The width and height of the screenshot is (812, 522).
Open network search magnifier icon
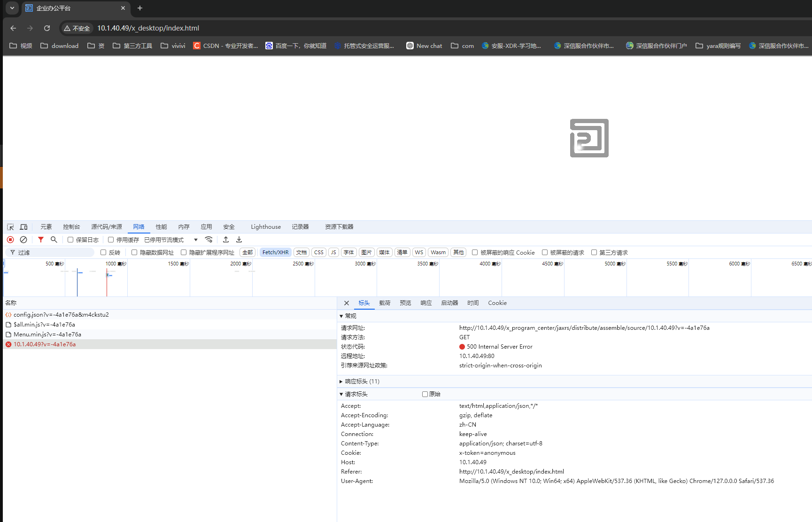54,240
